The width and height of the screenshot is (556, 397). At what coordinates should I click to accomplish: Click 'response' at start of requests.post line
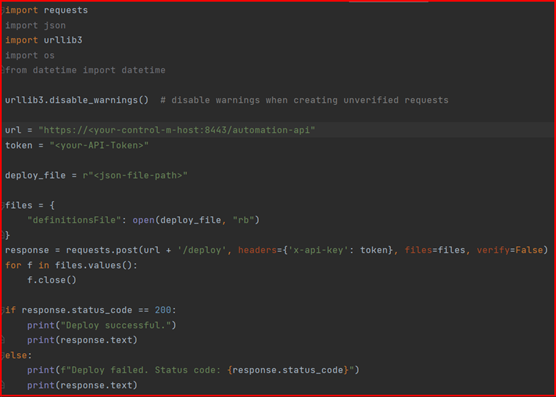point(27,250)
